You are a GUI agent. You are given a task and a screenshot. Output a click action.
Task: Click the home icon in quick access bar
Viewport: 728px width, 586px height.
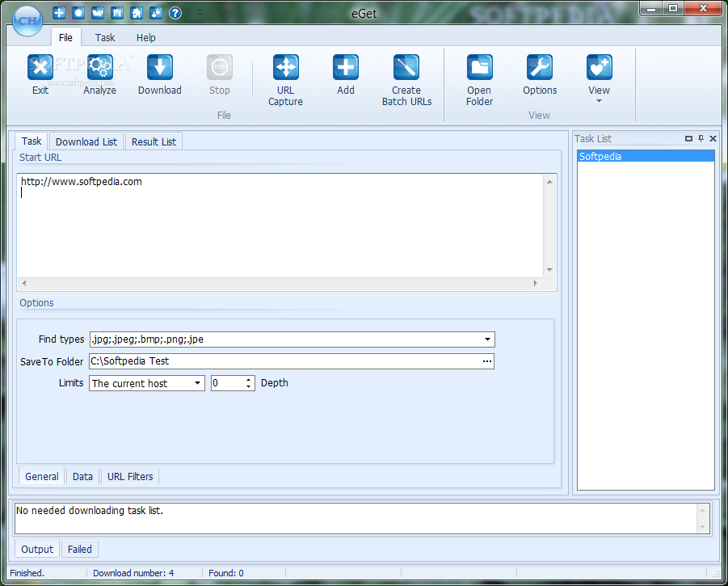pos(137,13)
